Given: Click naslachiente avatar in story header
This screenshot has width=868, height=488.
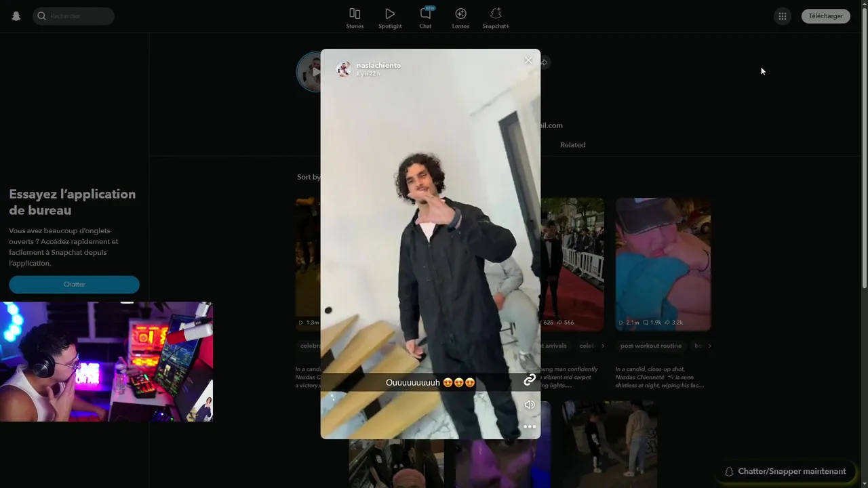Looking at the screenshot, I should [x=344, y=68].
